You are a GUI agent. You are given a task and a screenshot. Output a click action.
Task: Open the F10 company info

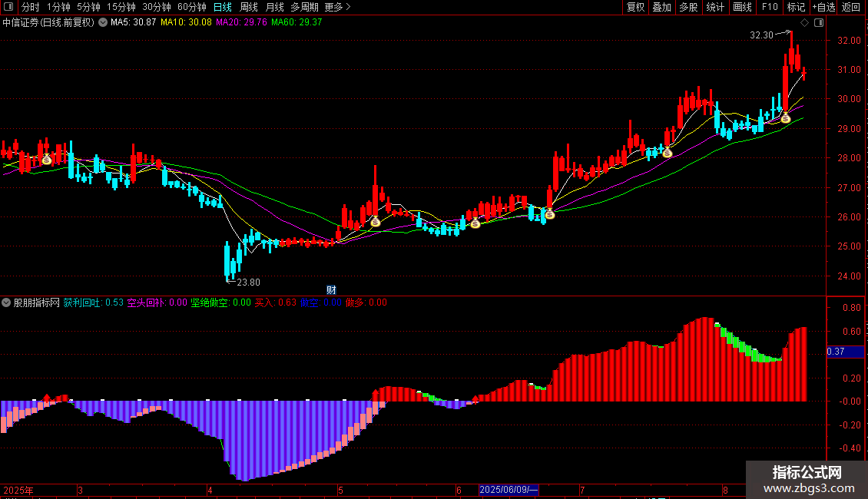(770, 7)
